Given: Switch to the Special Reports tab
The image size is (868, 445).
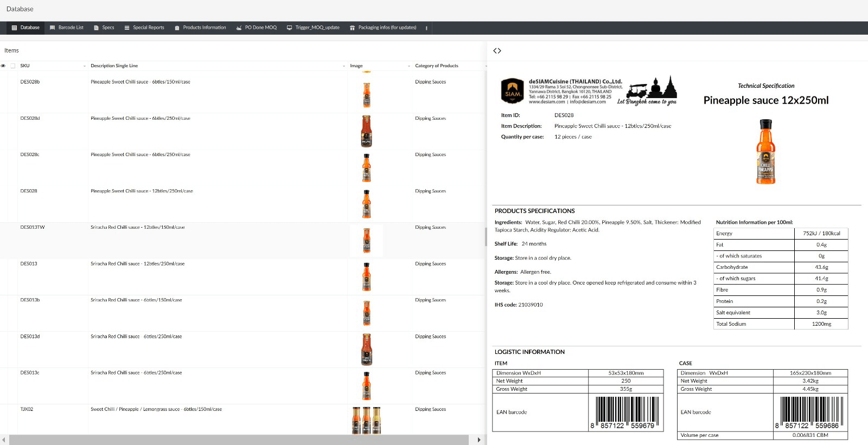Looking at the screenshot, I should (144, 28).
